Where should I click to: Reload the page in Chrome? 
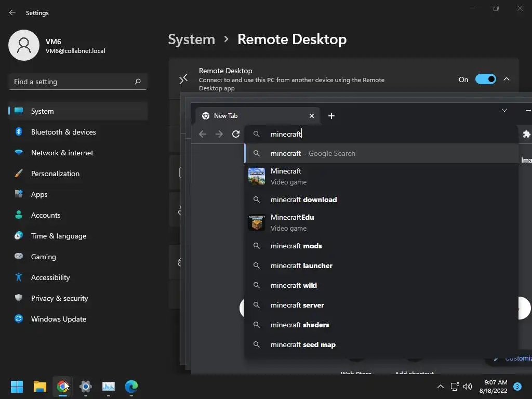[x=236, y=134]
